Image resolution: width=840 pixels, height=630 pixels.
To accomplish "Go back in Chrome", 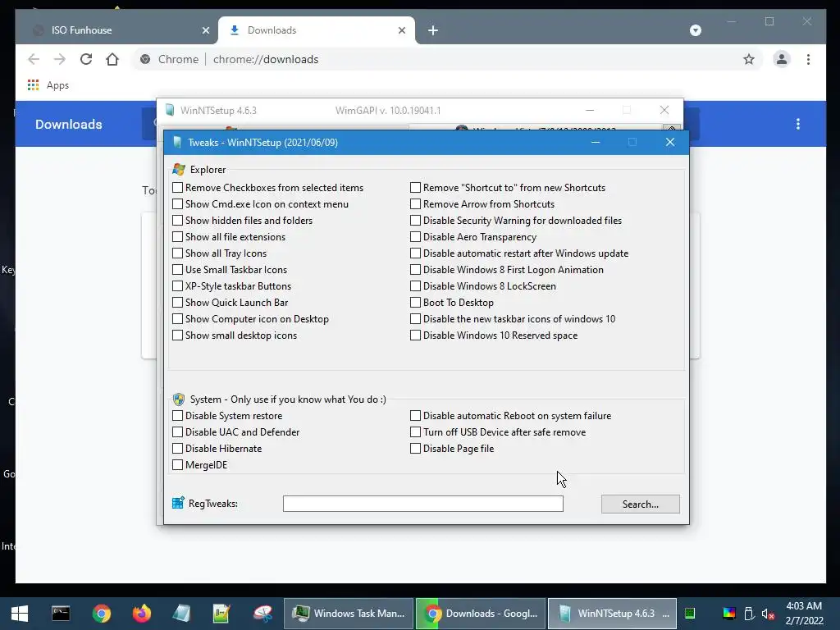I will click(33, 59).
